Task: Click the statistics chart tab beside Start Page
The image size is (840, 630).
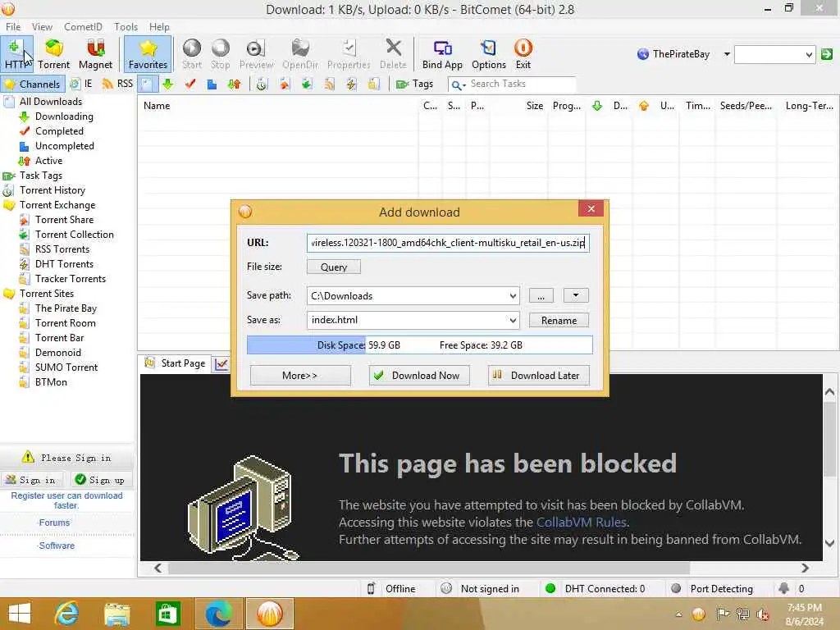Action: click(221, 364)
